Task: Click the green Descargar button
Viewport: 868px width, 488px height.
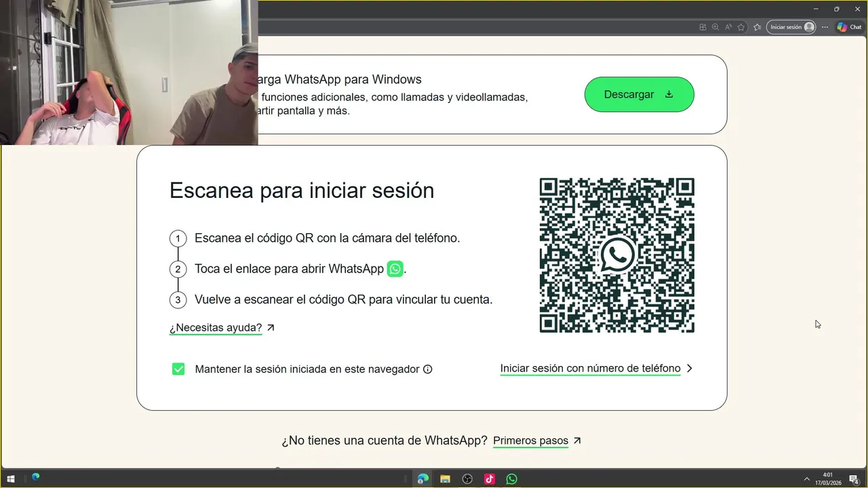Action: tap(639, 94)
